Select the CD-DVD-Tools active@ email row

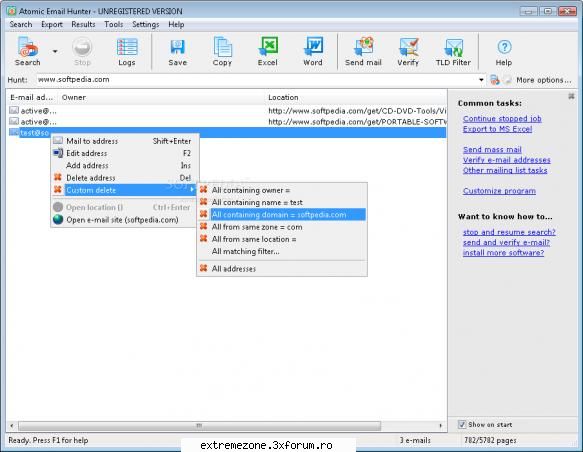point(227,111)
